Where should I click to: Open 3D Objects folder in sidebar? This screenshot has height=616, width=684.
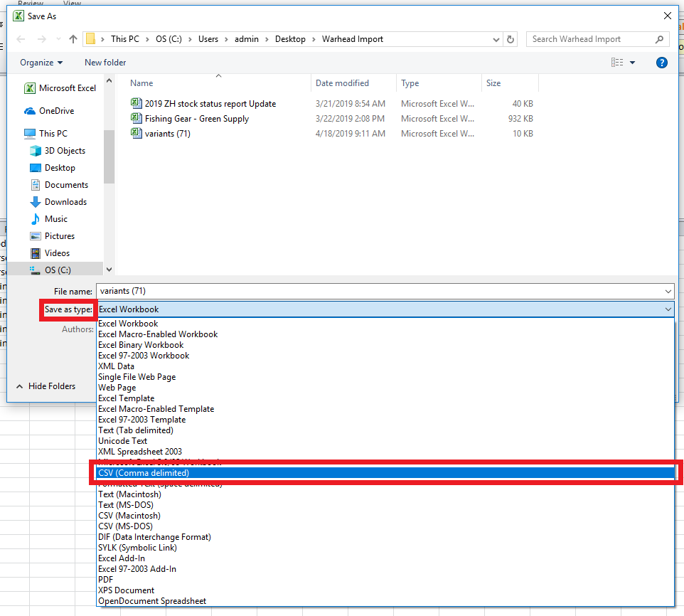[57, 151]
